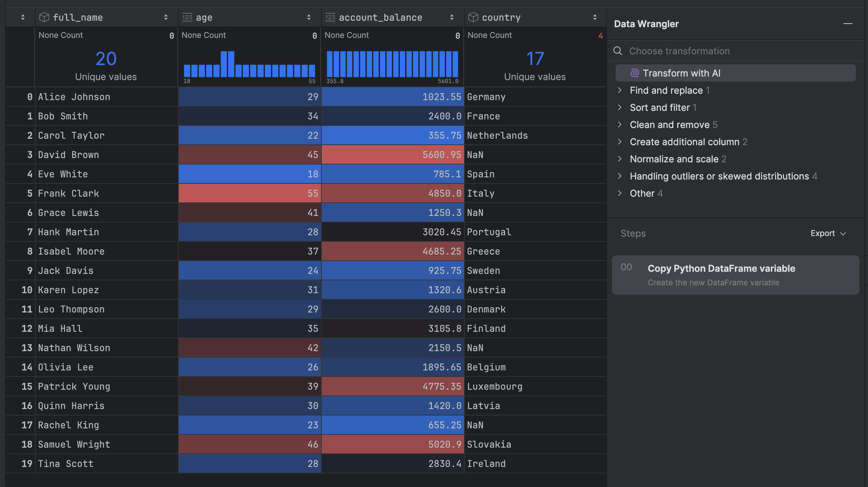Click the full_name column sort arrows
868x487 pixels.
(166, 17)
